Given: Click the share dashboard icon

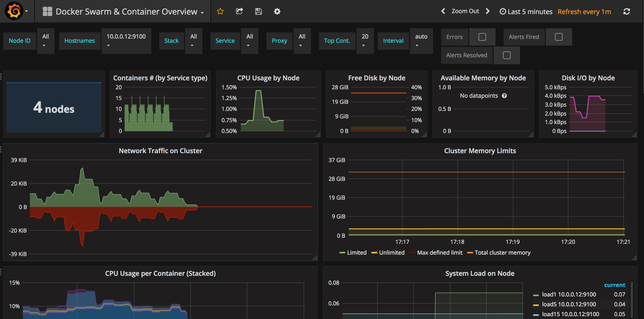Looking at the screenshot, I should 239,11.
